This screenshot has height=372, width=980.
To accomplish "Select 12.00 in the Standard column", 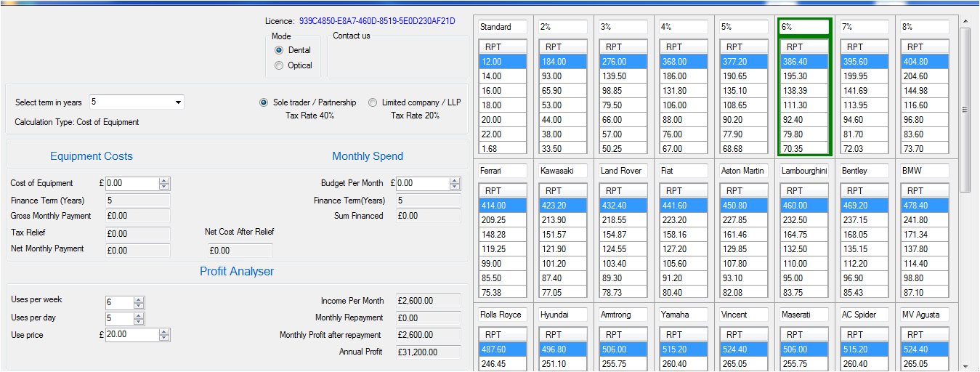I will click(503, 62).
